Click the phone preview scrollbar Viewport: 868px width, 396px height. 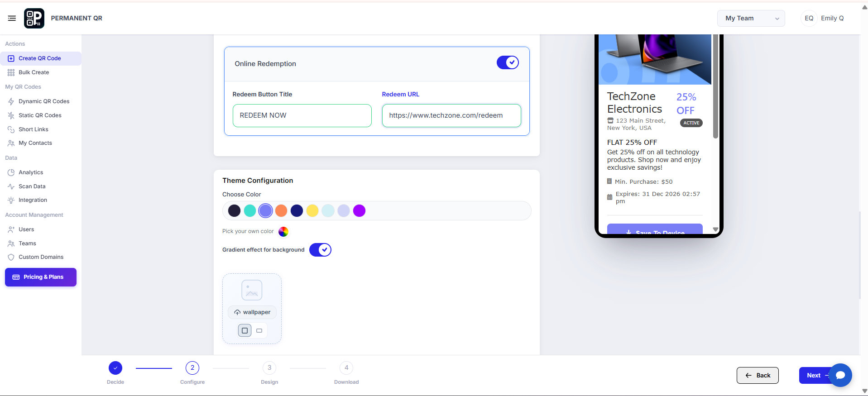click(715, 86)
